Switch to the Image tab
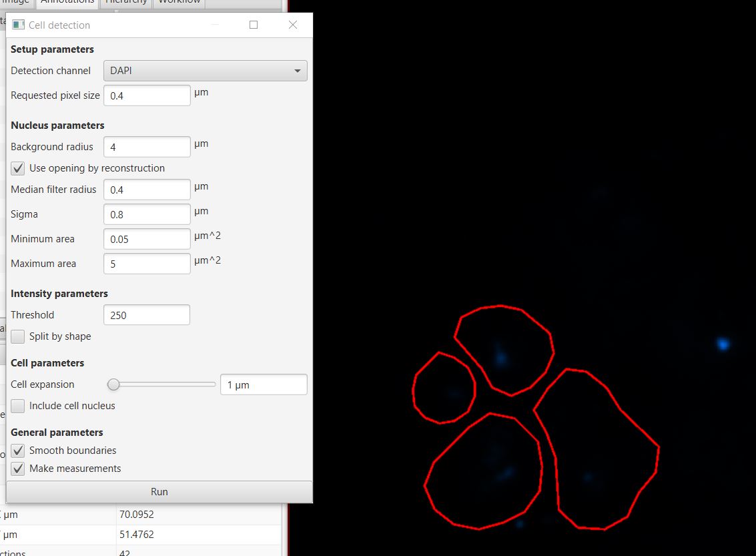756x556 pixels. (x=17, y=2)
